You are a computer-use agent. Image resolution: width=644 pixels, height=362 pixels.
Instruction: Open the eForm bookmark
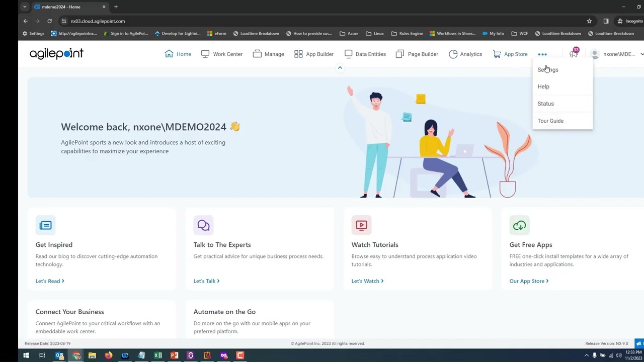217,34
